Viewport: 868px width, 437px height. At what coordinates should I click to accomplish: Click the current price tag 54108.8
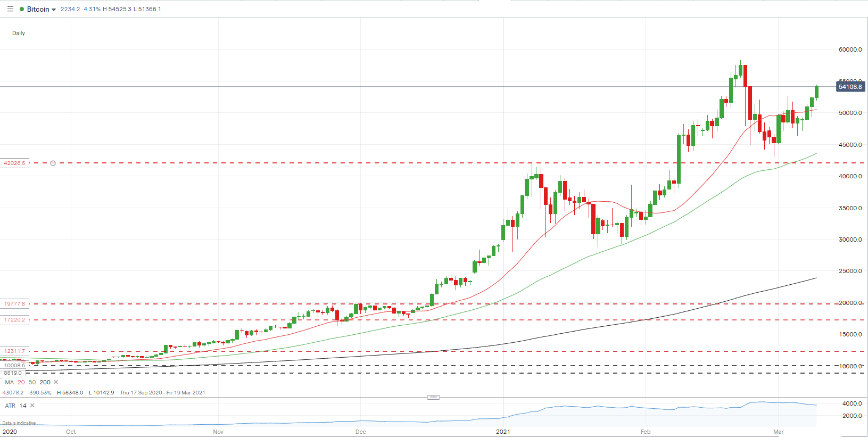(850, 86)
